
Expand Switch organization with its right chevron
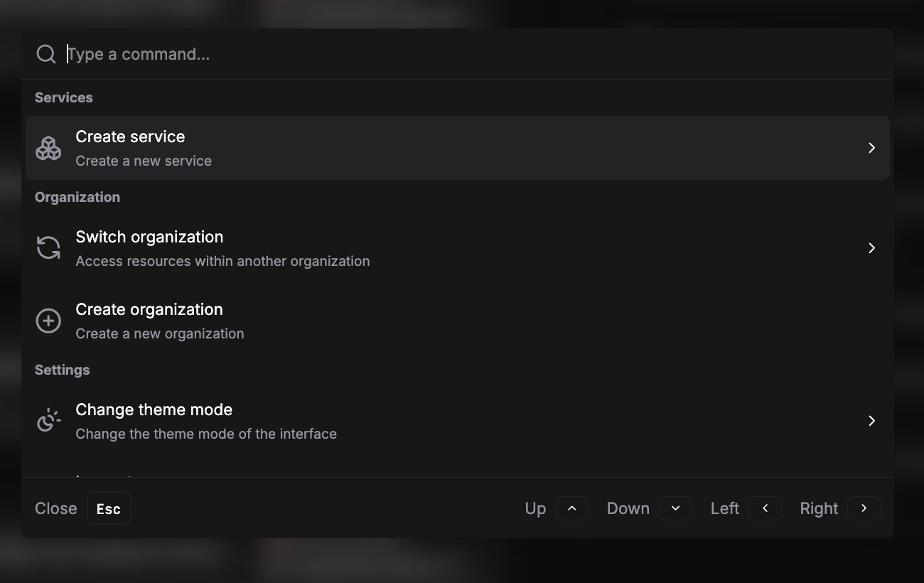click(871, 248)
